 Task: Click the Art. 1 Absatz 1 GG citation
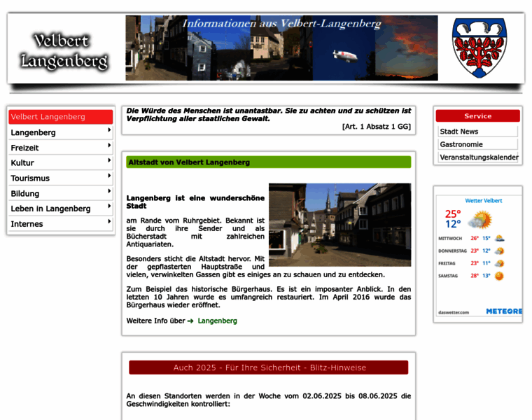[377, 127]
